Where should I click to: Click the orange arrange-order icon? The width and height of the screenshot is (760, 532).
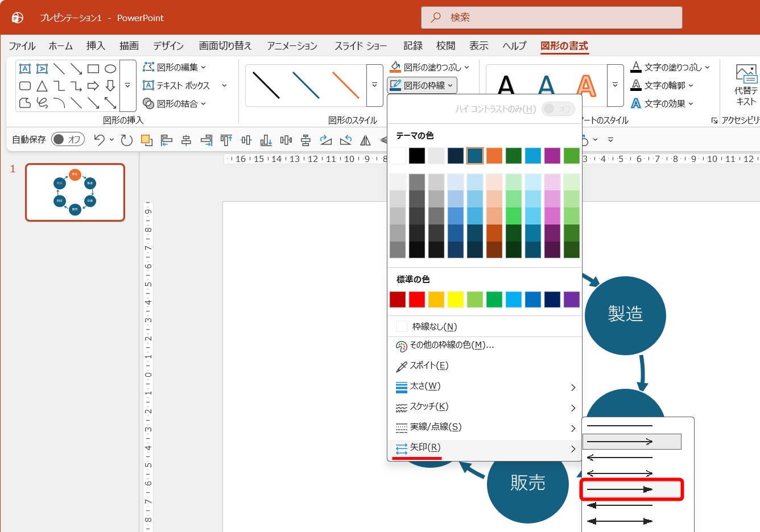(146, 140)
